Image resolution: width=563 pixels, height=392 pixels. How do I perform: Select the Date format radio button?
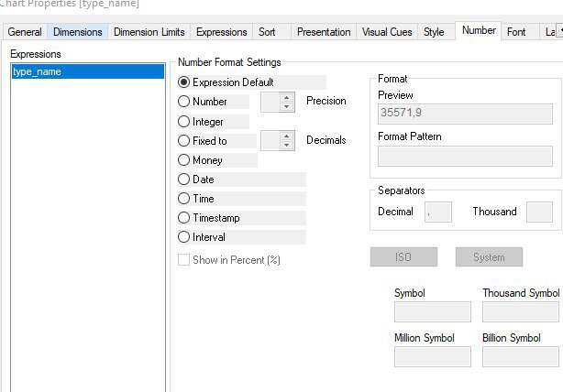(x=184, y=180)
